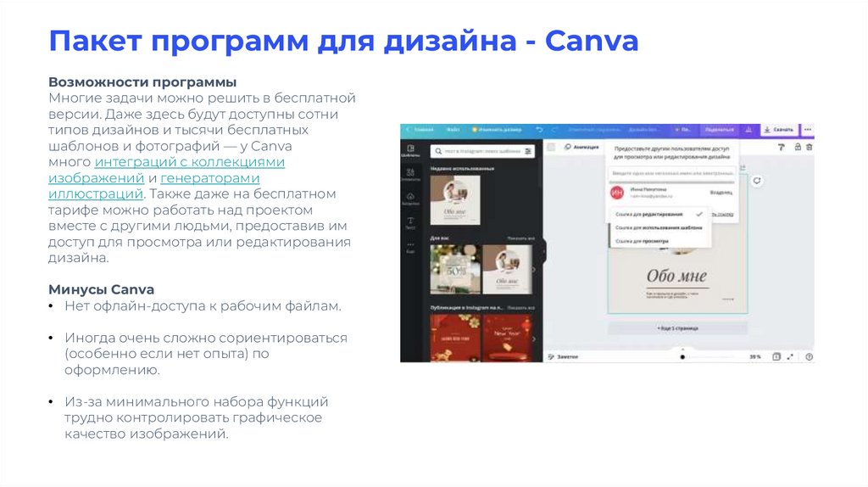This screenshot has height=487, width=868.
Task: Click the Владелец owner label
Action: click(721, 193)
